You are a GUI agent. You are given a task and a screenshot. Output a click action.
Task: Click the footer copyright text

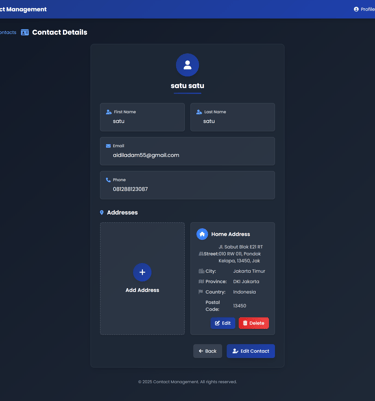point(187,382)
